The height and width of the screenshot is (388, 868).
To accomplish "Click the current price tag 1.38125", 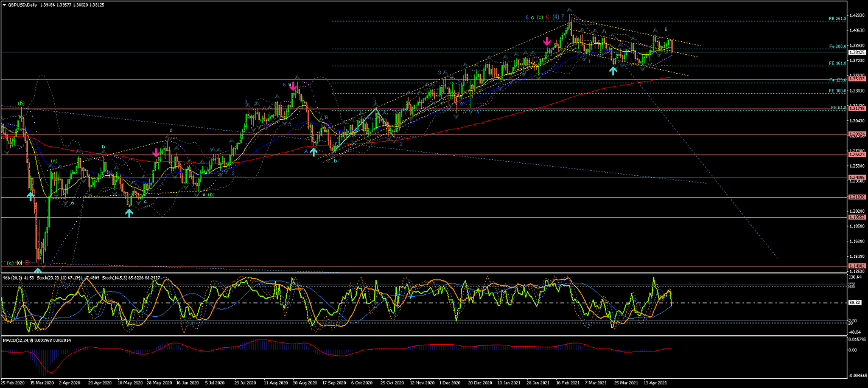I will point(858,52).
